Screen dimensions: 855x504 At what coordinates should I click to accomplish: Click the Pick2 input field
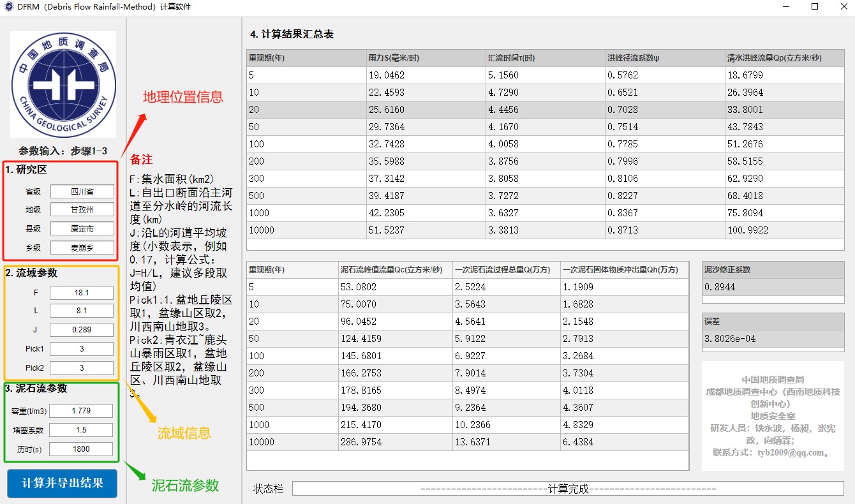tap(81, 368)
